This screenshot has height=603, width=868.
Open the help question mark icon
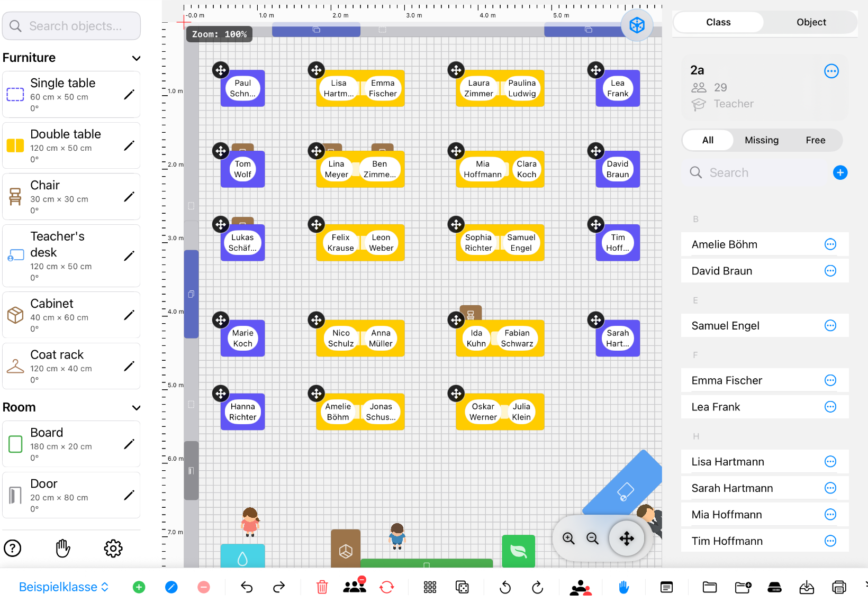click(x=13, y=548)
